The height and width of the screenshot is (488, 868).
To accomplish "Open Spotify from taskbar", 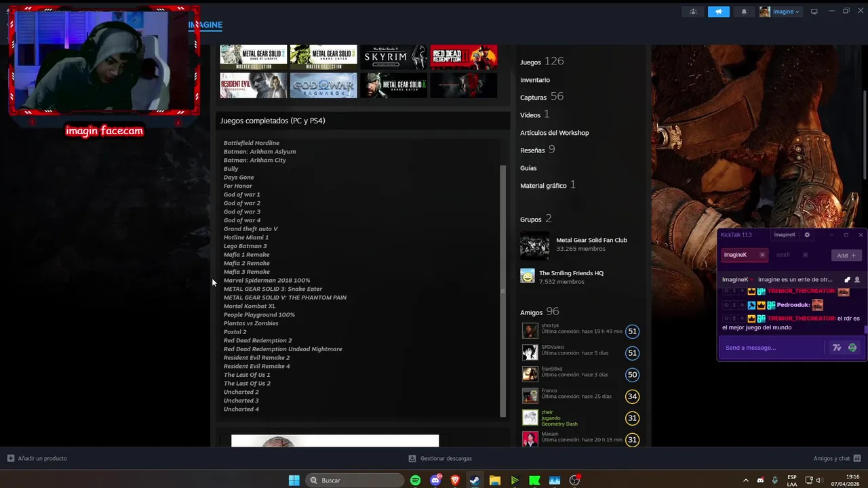I will (x=416, y=480).
